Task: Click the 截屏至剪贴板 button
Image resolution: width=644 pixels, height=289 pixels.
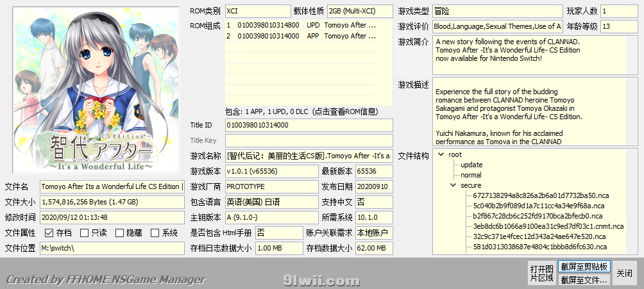Action: 584,267
